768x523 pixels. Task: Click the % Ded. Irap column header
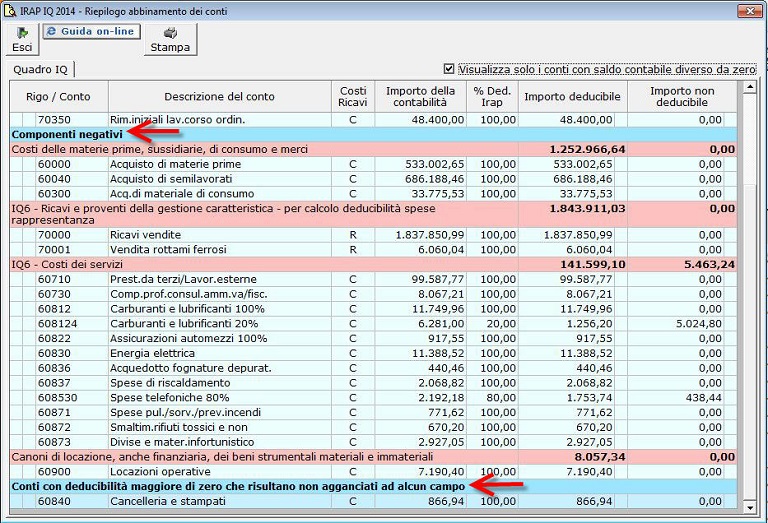(x=492, y=96)
